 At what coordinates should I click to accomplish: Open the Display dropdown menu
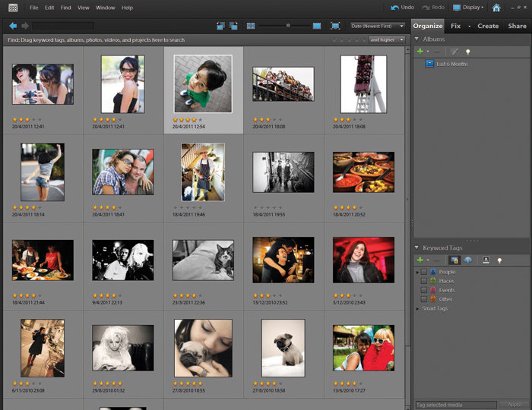coord(468,8)
